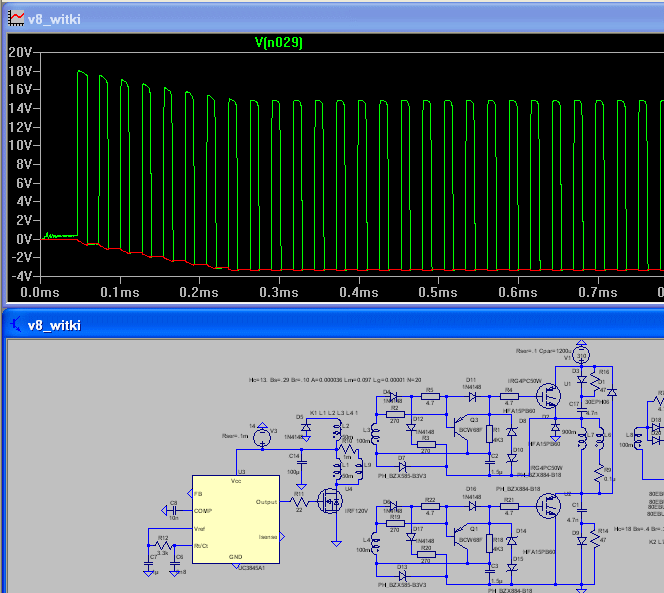664x593 pixels.
Task: Select the V(n029) trace label
Action: point(279,43)
